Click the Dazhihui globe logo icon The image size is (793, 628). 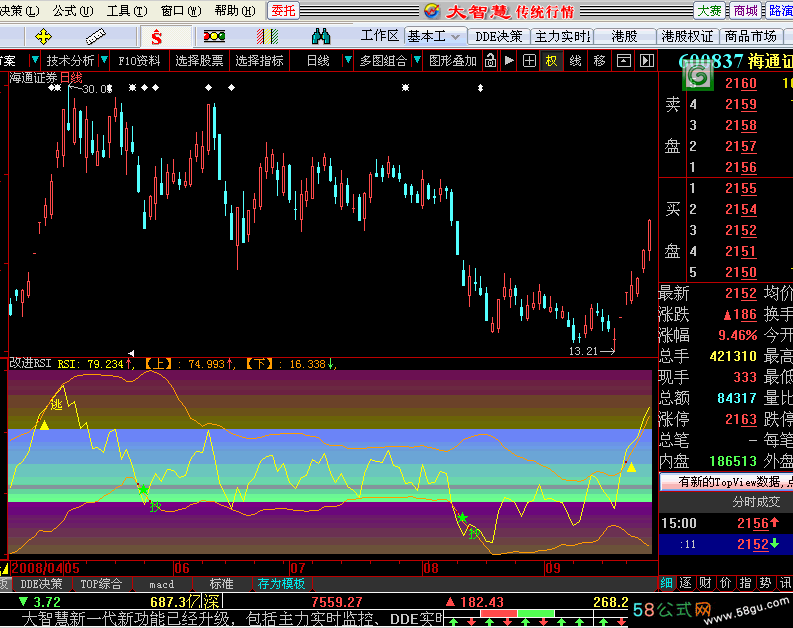[x=432, y=10]
